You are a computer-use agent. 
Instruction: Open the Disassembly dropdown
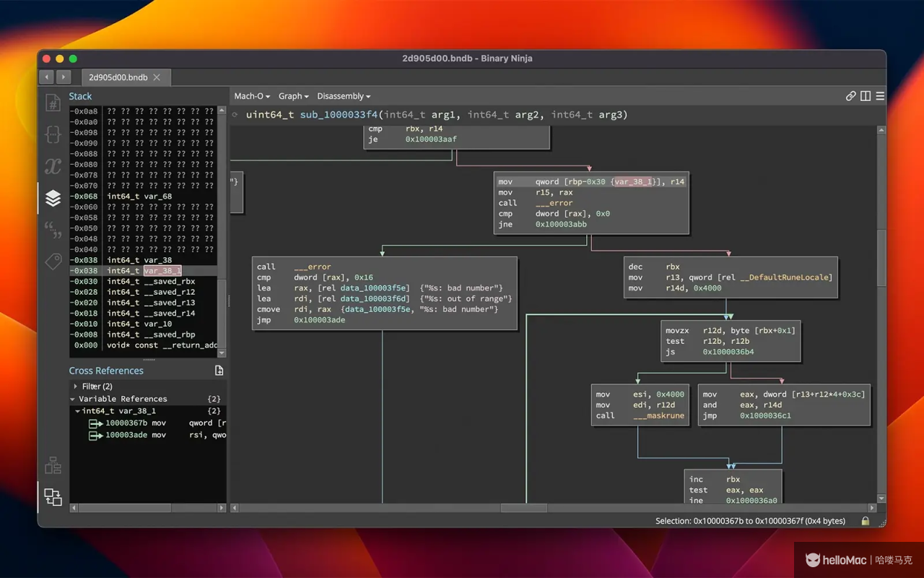pos(344,96)
